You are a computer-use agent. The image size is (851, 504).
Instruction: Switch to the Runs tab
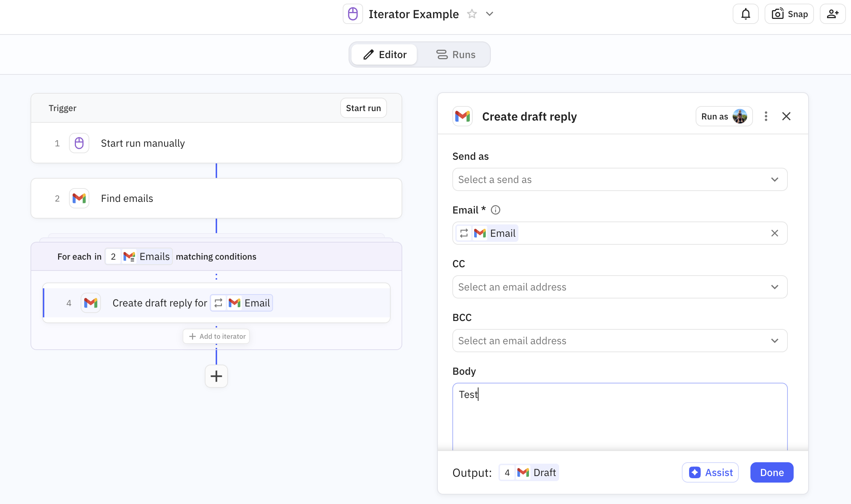point(456,54)
